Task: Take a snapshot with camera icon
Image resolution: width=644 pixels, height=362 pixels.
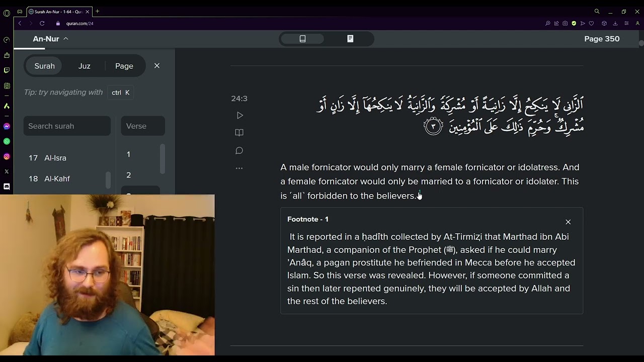Action: pos(565,23)
